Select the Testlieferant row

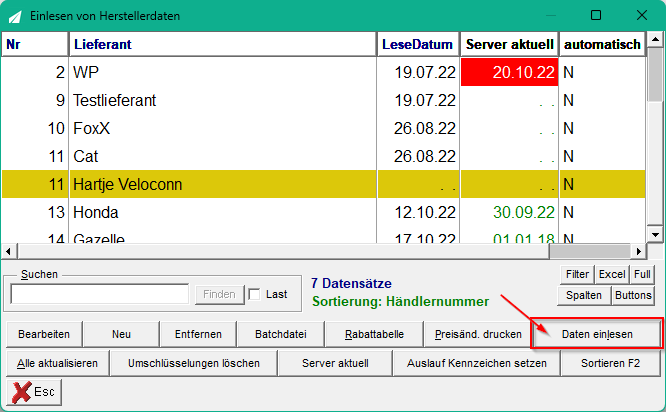pyautogui.click(x=324, y=100)
